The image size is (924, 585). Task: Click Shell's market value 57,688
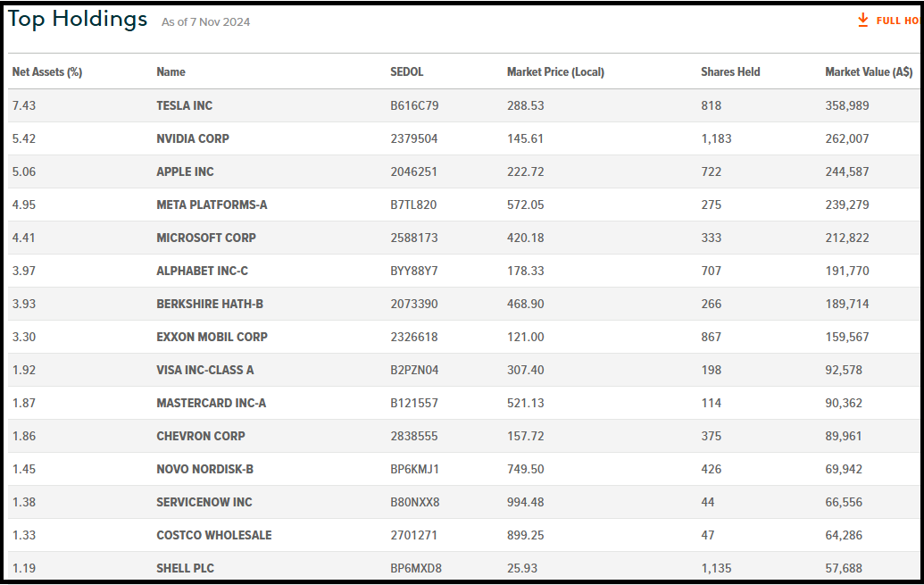844,568
